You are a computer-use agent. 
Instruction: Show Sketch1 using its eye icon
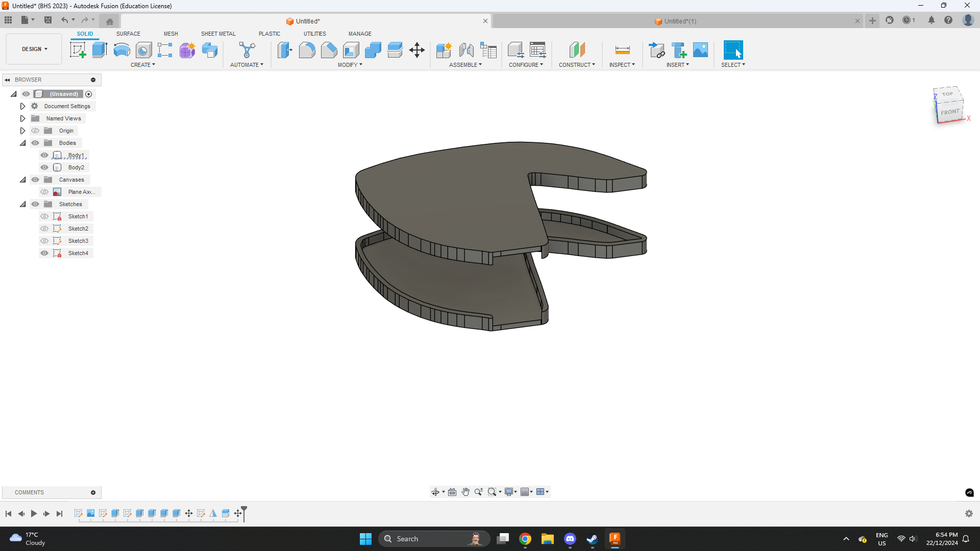pos(44,216)
